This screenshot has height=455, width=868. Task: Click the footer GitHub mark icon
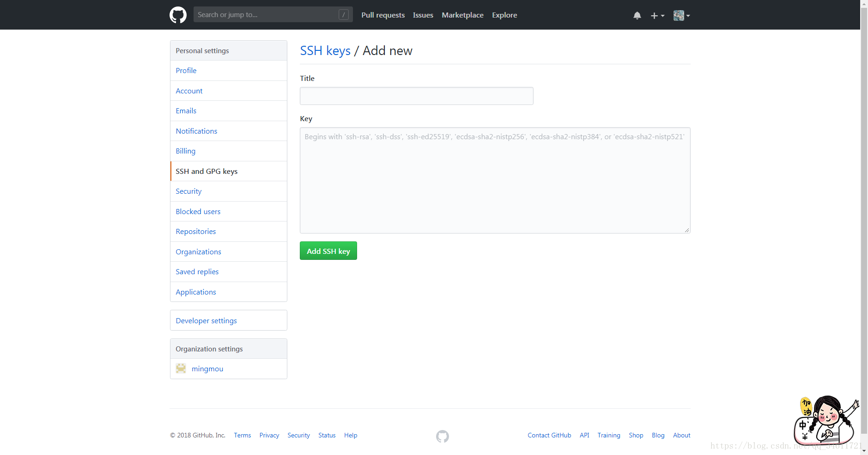(x=443, y=436)
